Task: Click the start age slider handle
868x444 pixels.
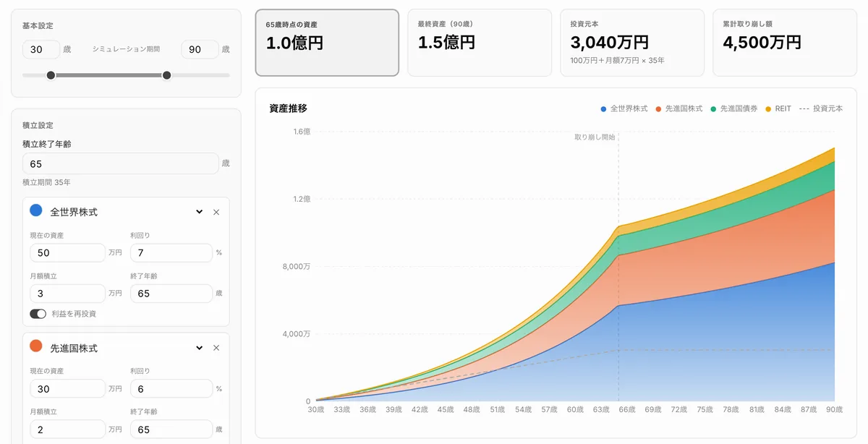Action: (x=51, y=75)
